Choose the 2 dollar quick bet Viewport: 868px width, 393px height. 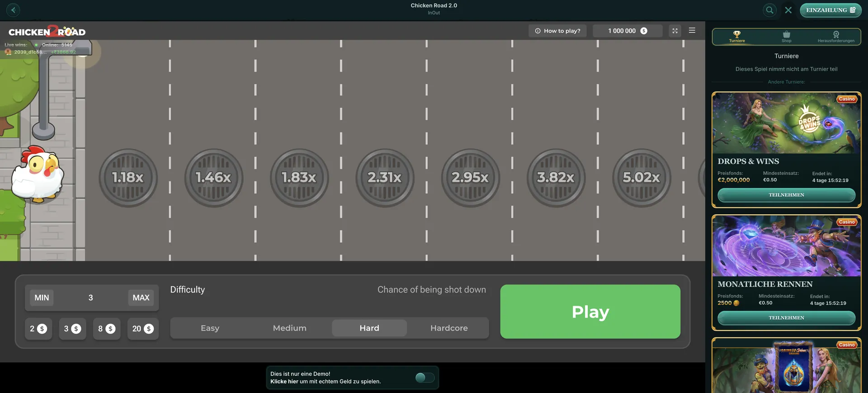click(38, 329)
